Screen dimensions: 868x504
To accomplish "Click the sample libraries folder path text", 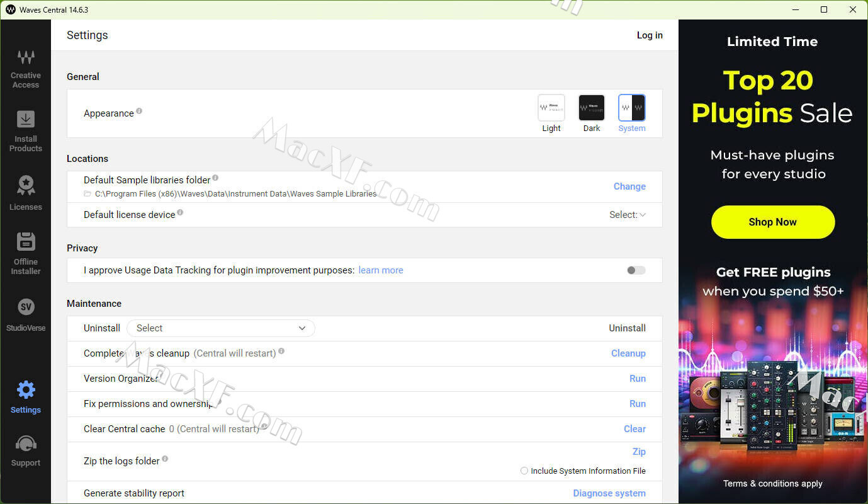I will point(236,194).
